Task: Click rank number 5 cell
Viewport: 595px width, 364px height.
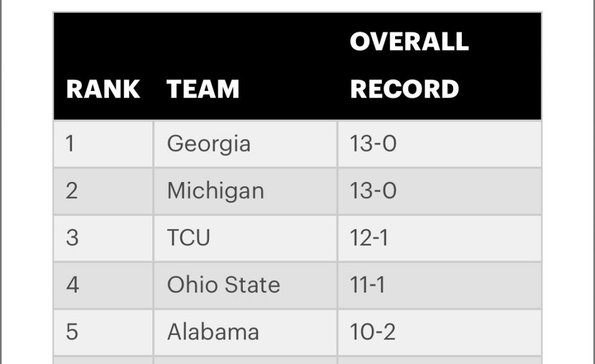Action: pos(71,332)
